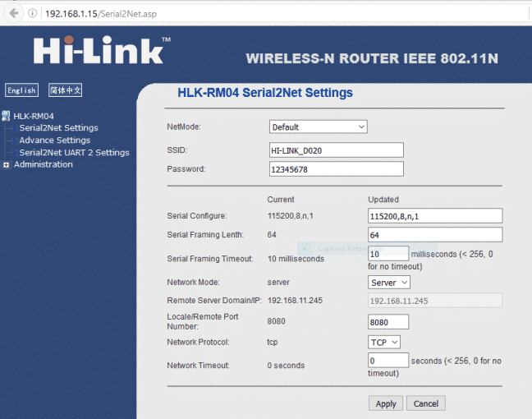Click the current Network Protocol value tcp
This screenshot has height=419, width=532.
272,343
